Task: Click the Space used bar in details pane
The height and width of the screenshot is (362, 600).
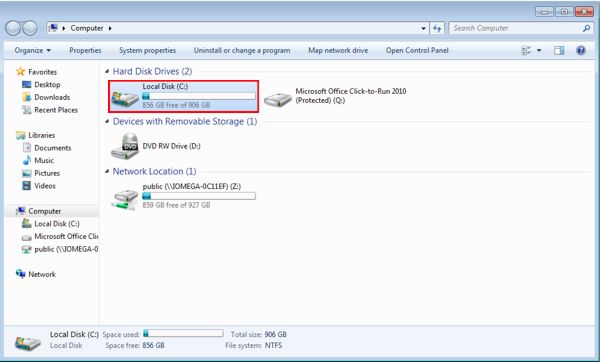Action: click(183, 333)
